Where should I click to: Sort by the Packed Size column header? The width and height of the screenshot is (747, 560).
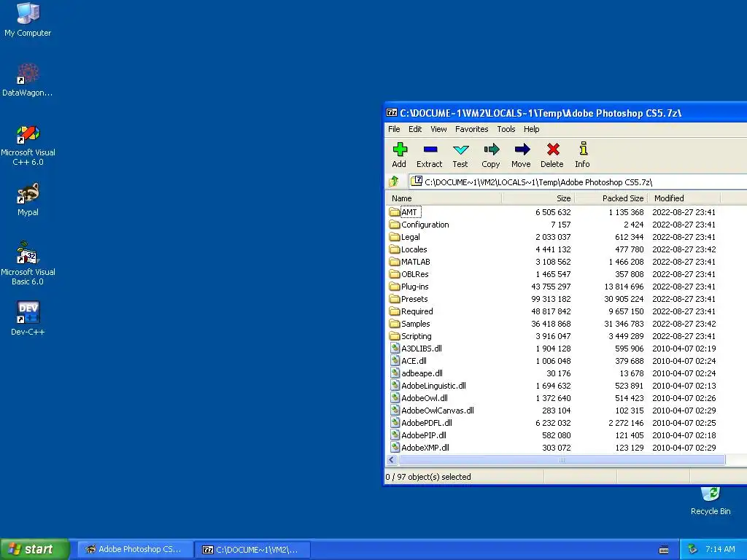[x=611, y=198]
